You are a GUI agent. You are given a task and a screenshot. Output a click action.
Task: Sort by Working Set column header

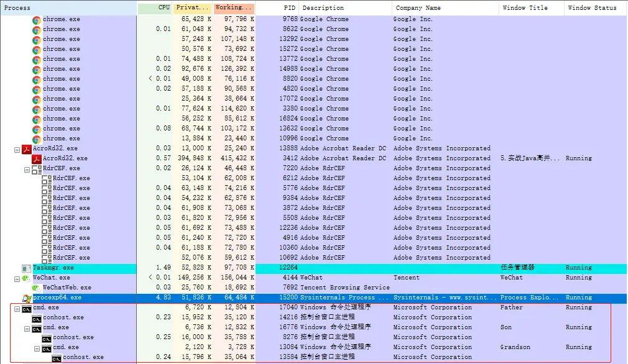234,7
